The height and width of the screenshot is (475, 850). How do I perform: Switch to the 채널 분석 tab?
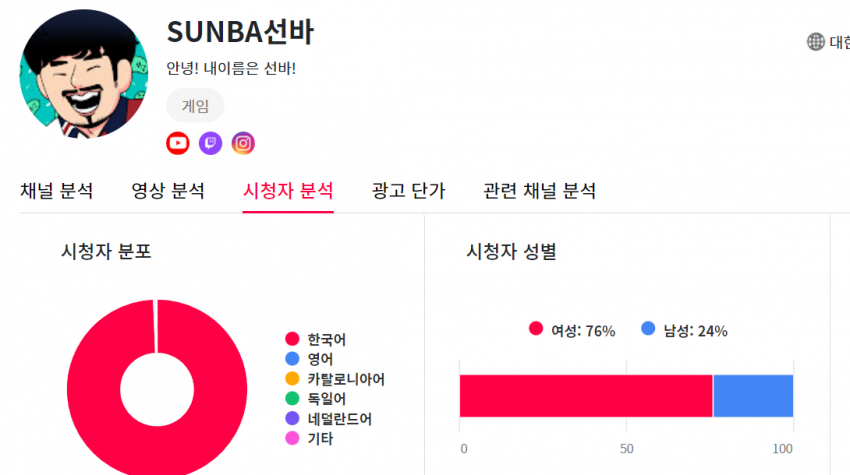tap(56, 191)
